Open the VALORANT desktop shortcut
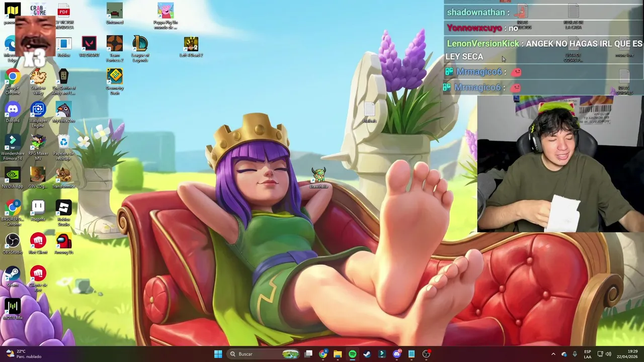Viewport: 644px width, 362px height. pyautogui.click(x=89, y=47)
